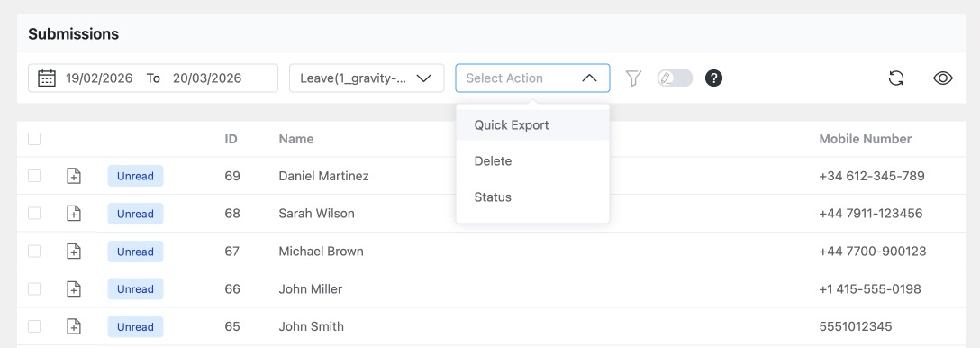
Task: Click the ID column header
Action: click(231, 139)
